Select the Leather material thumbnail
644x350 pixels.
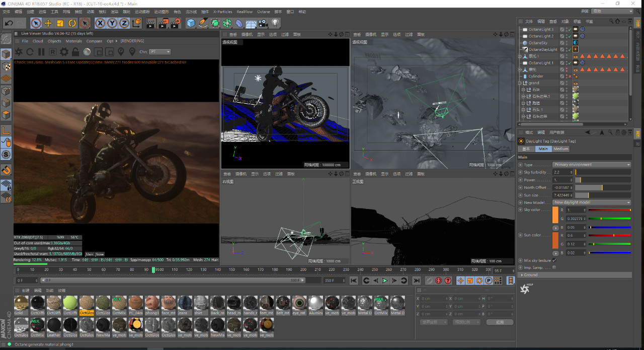pos(53,325)
